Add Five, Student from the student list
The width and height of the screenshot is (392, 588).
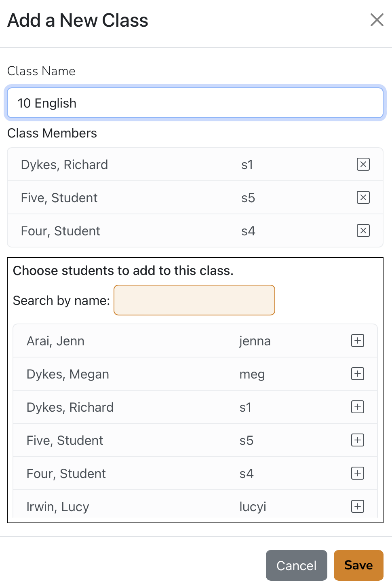[x=358, y=440]
